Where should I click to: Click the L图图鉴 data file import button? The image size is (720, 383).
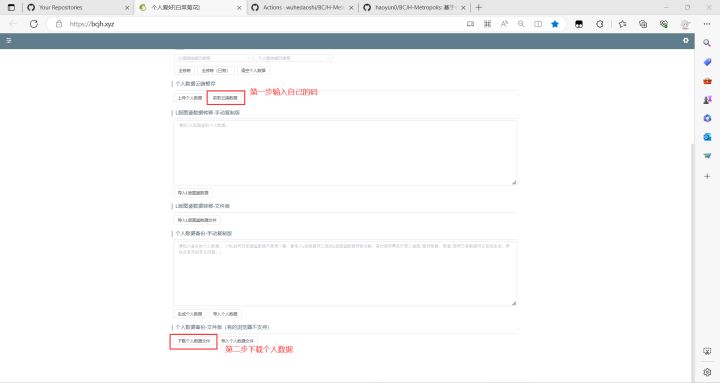[197, 220]
